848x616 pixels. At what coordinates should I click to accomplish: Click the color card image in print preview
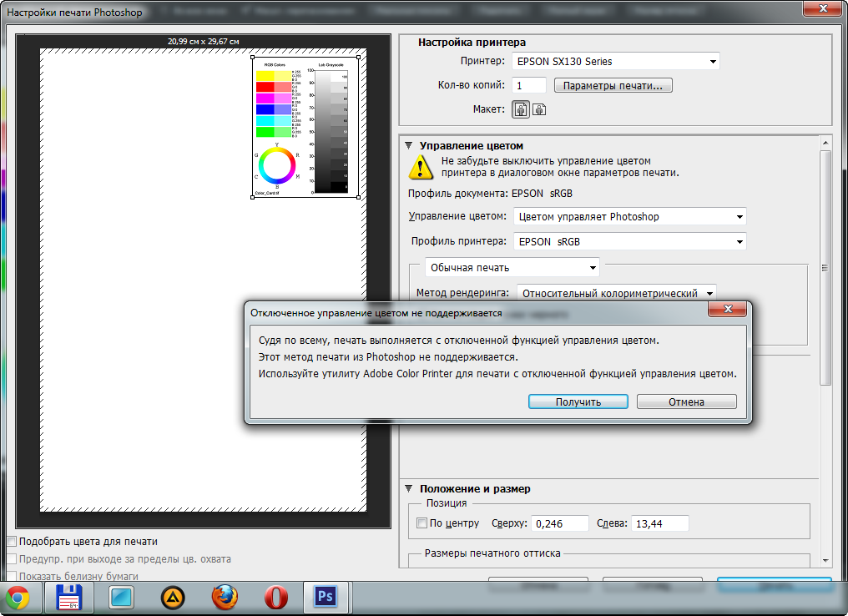pyautogui.click(x=305, y=127)
